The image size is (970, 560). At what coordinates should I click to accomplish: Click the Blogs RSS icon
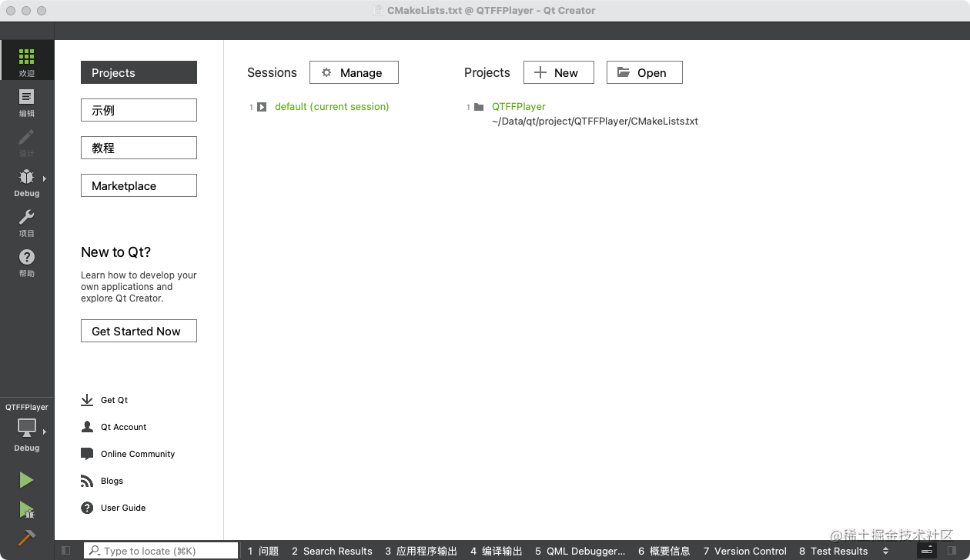[x=87, y=481]
